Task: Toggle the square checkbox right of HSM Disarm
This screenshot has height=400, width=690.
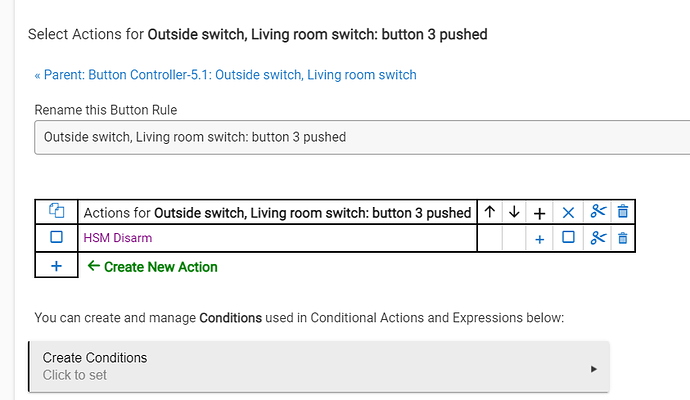Action: (568, 238)
